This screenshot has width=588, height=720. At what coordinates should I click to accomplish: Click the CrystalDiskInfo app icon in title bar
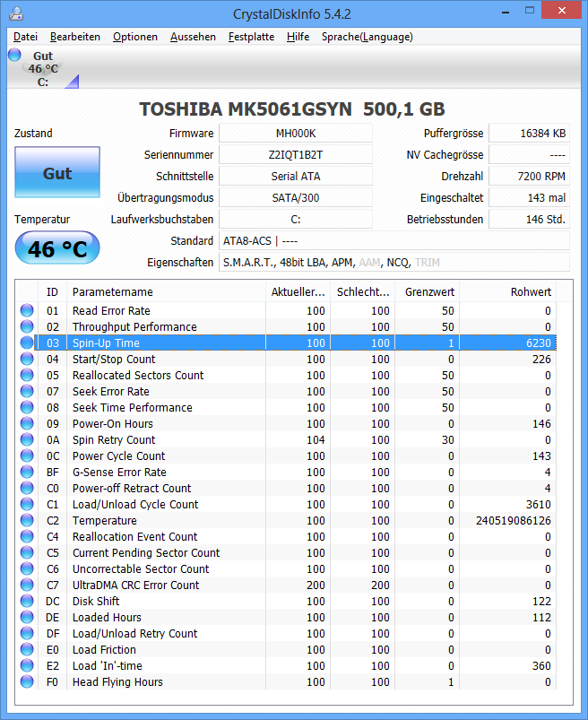(x=16, y=13)
